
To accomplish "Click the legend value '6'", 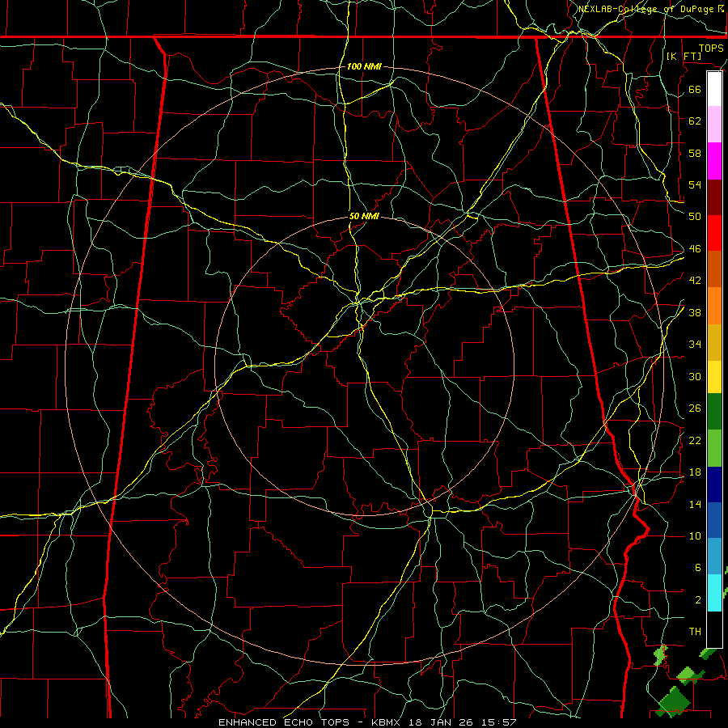I will pyautogui.click(x=697, y=567).
